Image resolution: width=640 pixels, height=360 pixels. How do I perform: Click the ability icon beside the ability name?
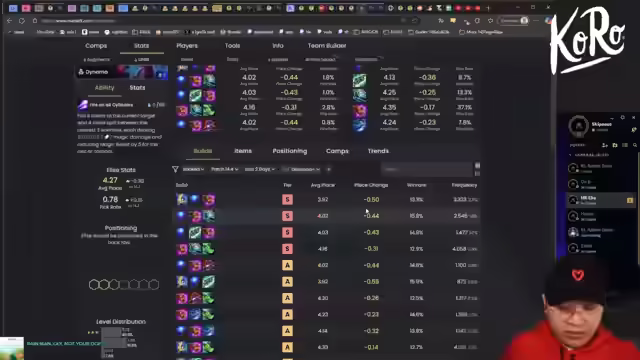[x=83, y=105]
